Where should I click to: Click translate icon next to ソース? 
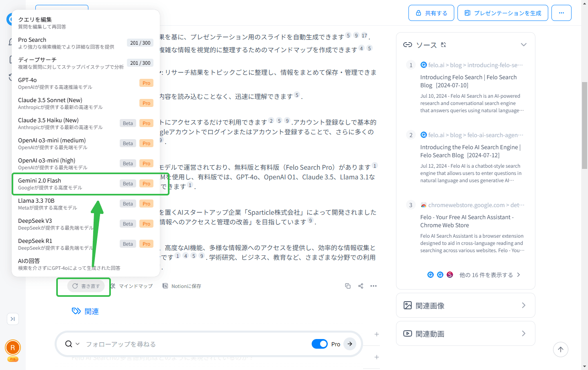point(443,45)
